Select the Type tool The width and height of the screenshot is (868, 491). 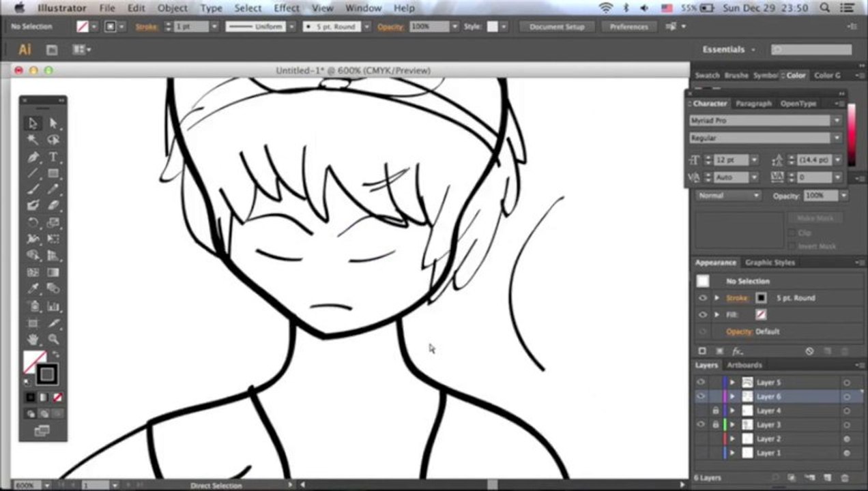pos(53,157)
